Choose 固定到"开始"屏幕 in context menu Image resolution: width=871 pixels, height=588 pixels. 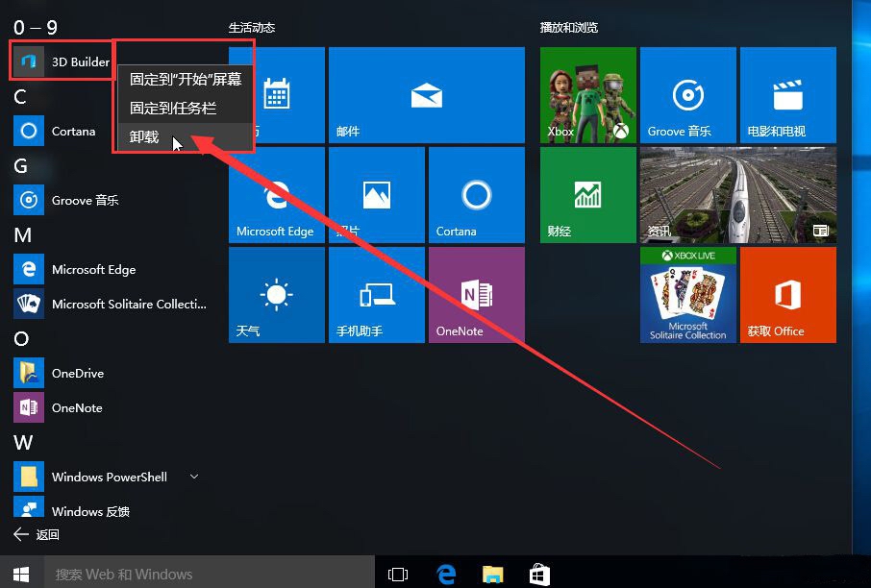click(185, 79)
